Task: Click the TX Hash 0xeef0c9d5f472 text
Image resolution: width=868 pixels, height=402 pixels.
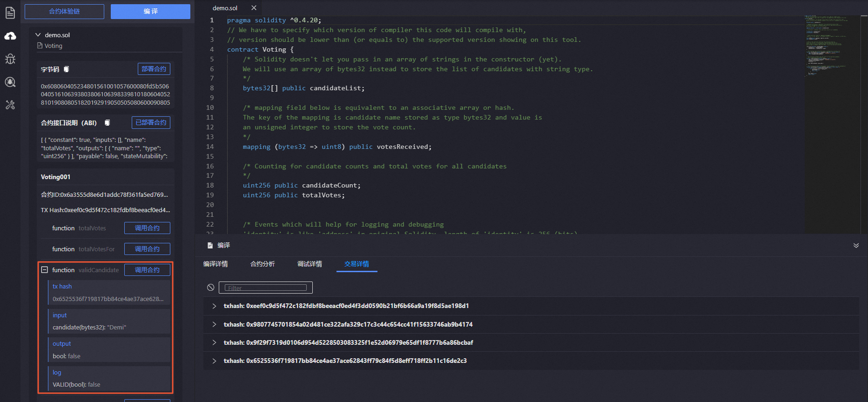Action: click(105, 210)
